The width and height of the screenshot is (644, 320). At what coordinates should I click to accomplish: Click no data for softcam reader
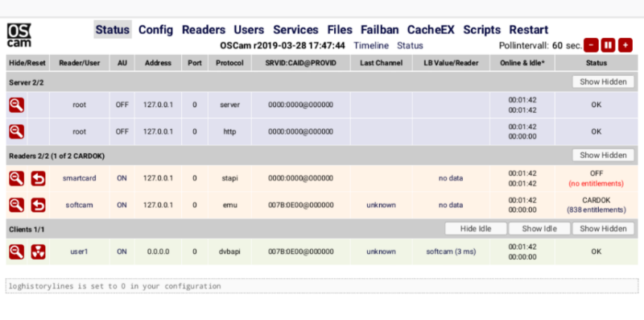(x=451, y=205)
